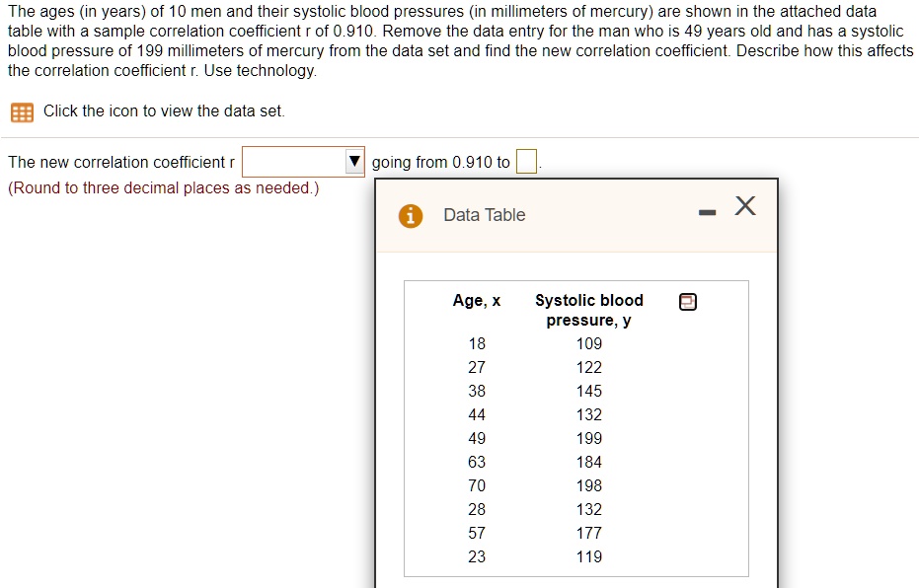Click the orange info icon in Data Table

(411, 216)
